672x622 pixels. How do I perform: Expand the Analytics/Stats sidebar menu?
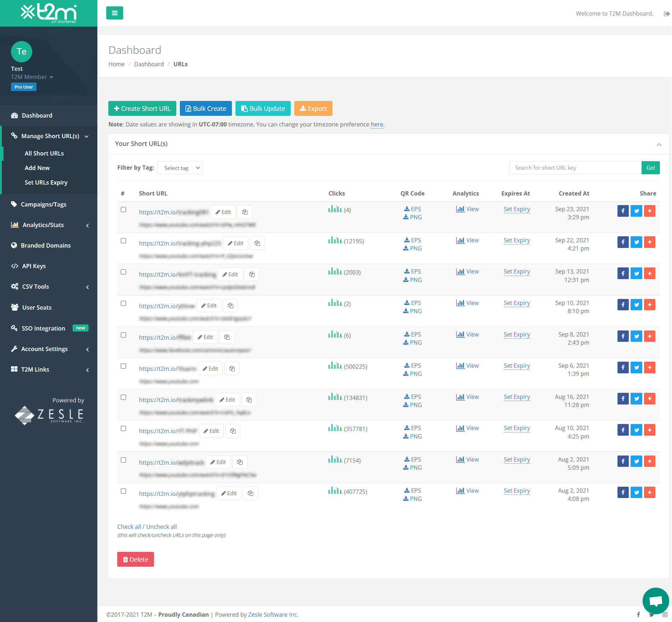pos(49,225)
